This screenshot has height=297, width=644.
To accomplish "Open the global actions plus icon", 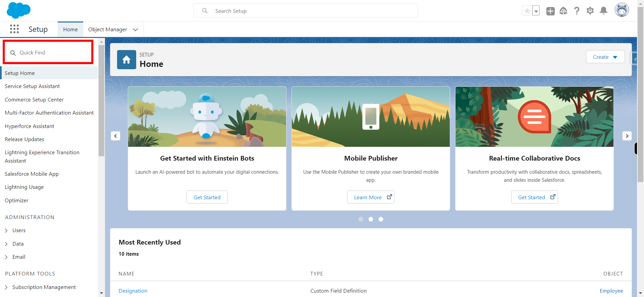I will (550, 11).
